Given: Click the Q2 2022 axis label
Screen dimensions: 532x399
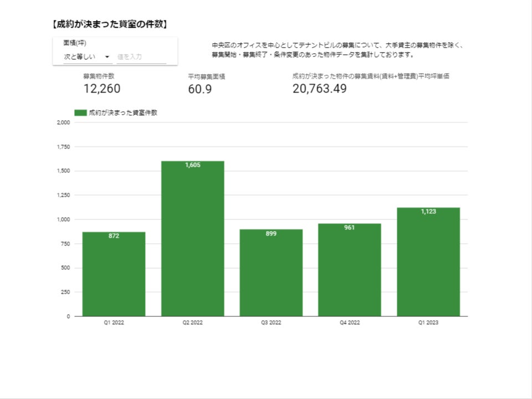Looking at the screenshot, I should 192,323.
